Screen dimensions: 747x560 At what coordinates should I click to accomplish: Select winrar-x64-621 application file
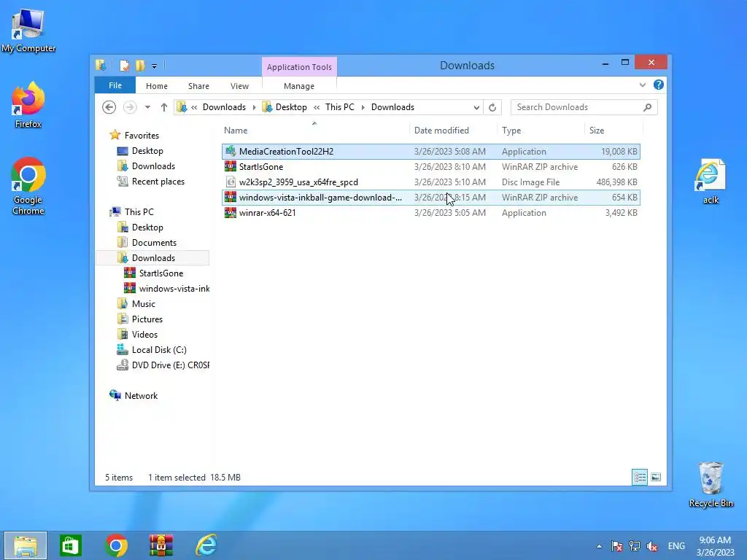[x=431, y=212]
